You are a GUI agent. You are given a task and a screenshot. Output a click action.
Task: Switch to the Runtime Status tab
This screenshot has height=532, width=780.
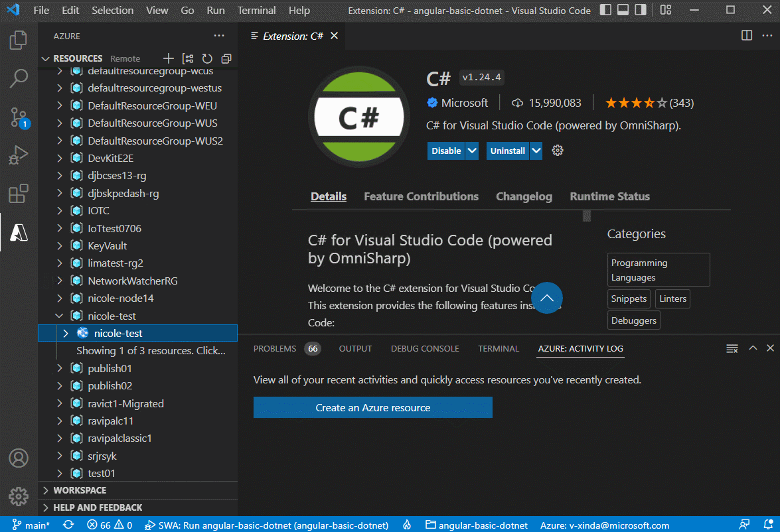[x=609, y=196]
